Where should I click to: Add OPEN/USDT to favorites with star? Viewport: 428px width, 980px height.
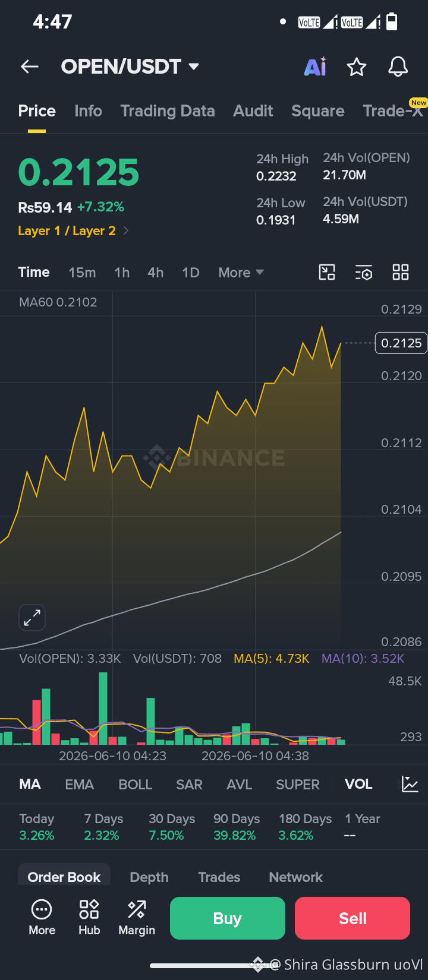click(x=357, y=67)
